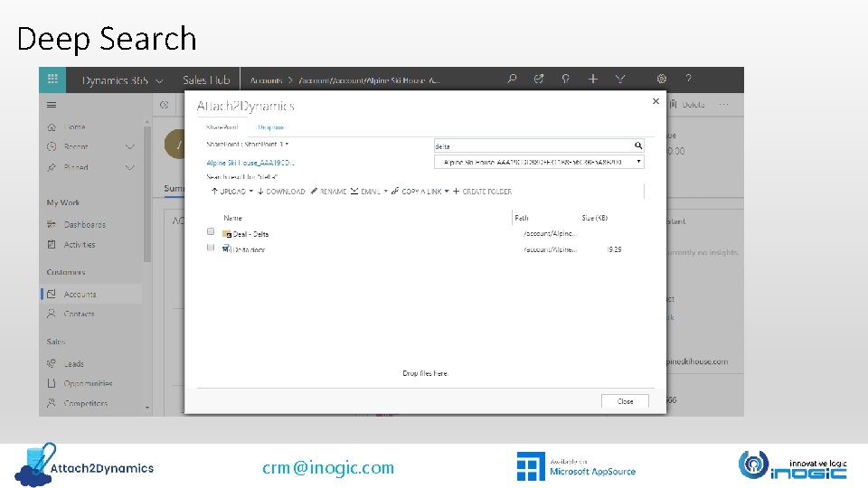Switch to the SharePoint tab
This screenshot has width=868, height=488.
(x=222, y=127)
